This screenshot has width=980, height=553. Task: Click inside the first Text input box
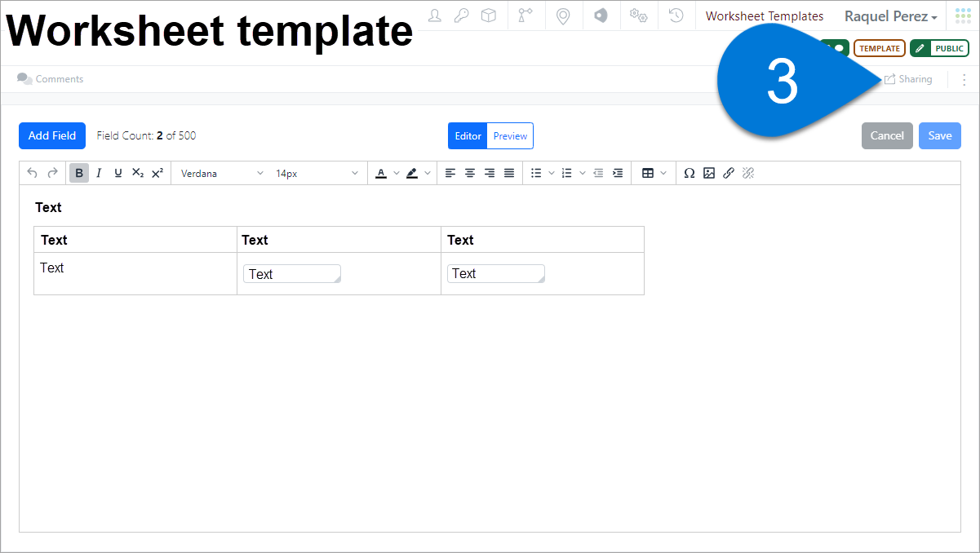click(x=291, y=273)
